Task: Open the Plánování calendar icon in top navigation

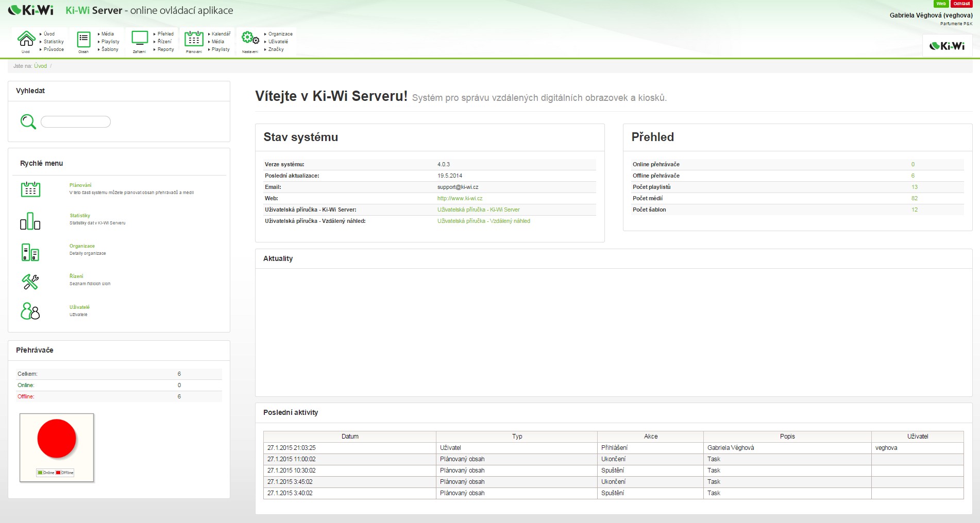Action: coord(194,39)
